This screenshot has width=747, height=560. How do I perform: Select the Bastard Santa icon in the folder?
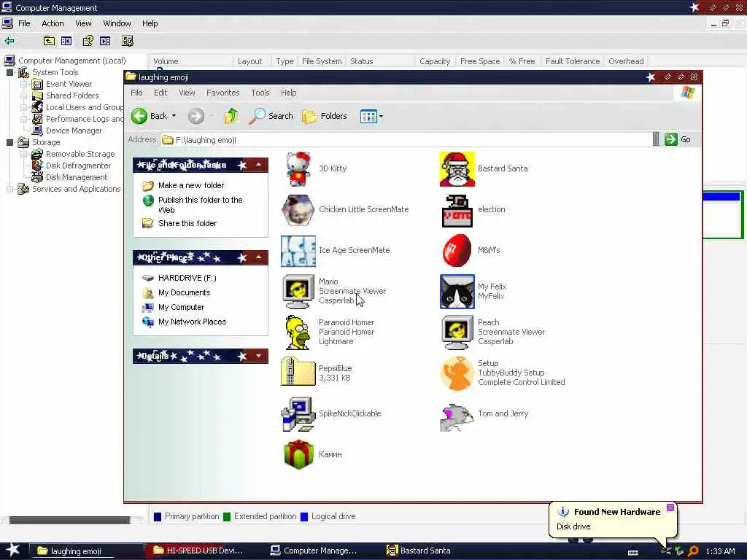point(457,169)
